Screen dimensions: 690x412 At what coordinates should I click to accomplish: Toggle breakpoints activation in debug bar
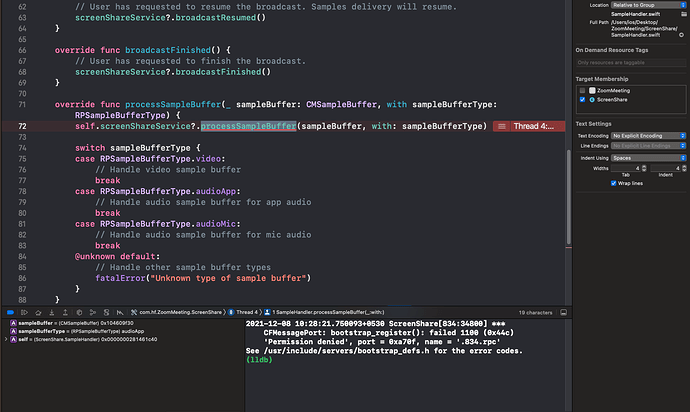click(x=11, y=313)
